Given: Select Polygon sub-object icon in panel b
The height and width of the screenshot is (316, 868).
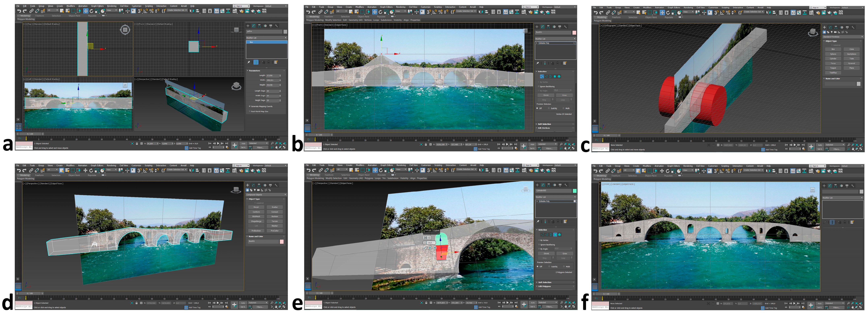Looking at the screenshot, I should click(555, 77).
